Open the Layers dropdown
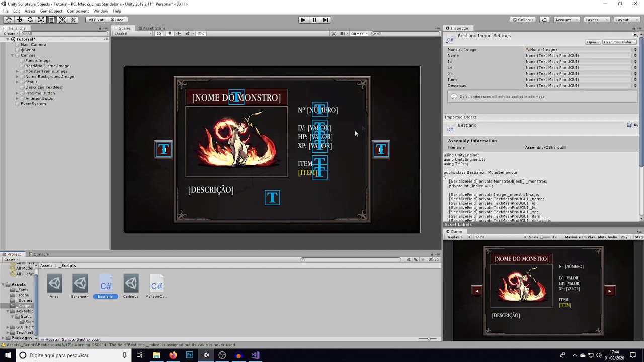Image resolution: width=644 pixels, height=362 pixels. pos(597,20)
